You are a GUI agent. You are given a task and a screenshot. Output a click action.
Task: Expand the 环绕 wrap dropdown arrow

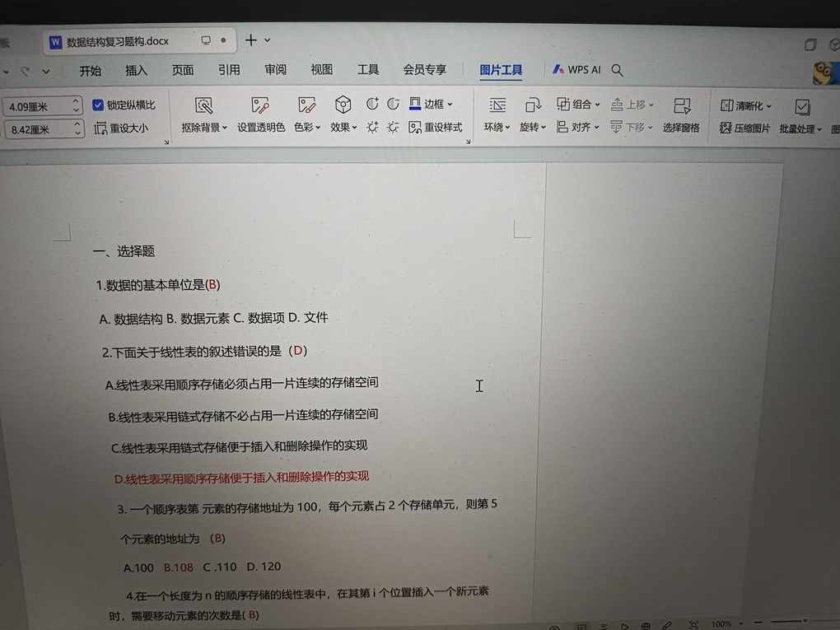click(x=507, y=128)
